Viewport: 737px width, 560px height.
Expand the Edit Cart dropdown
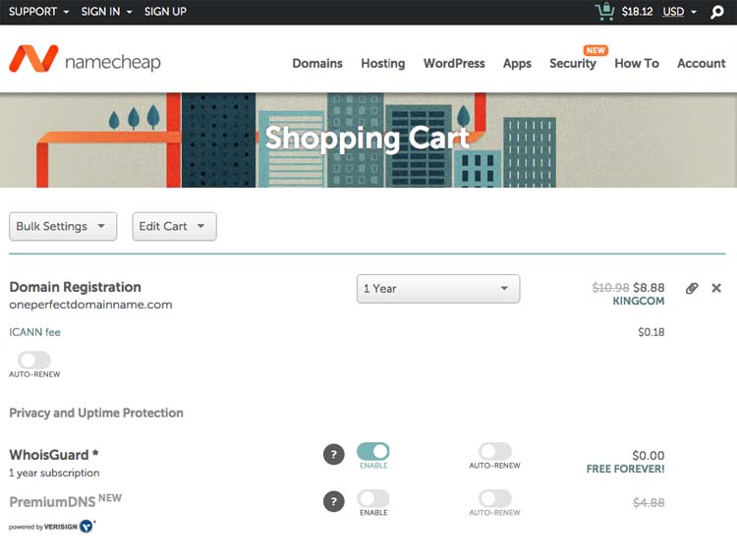174,226
